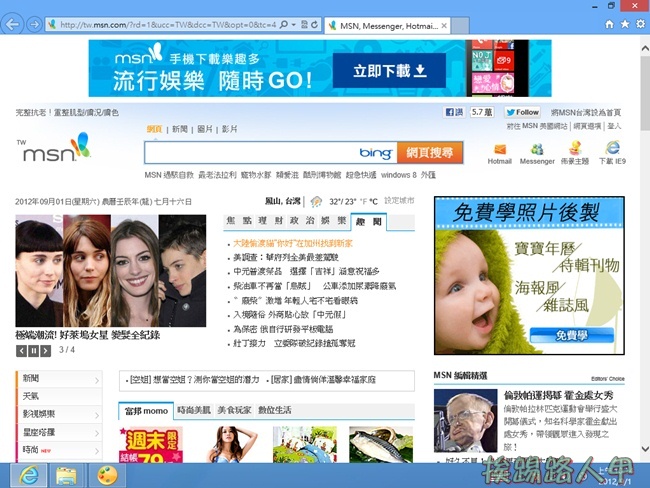
Task: Click the Facebook like button
Action: point(454,112)
